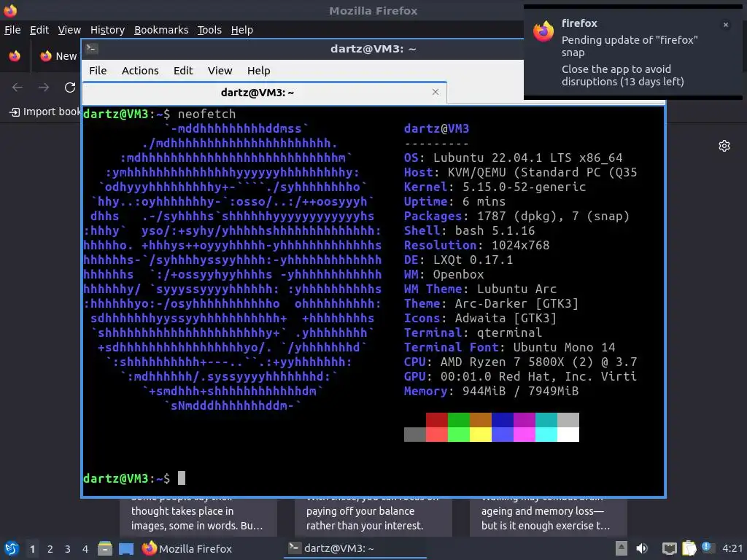Open new tab settings gear in Firefox
Image resolution: width=747 pixels, height=560 pixels.
tap(724, 146)
